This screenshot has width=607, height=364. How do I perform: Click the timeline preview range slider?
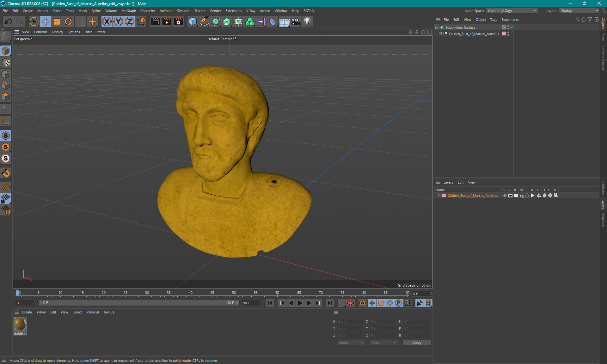pos(139,303)
